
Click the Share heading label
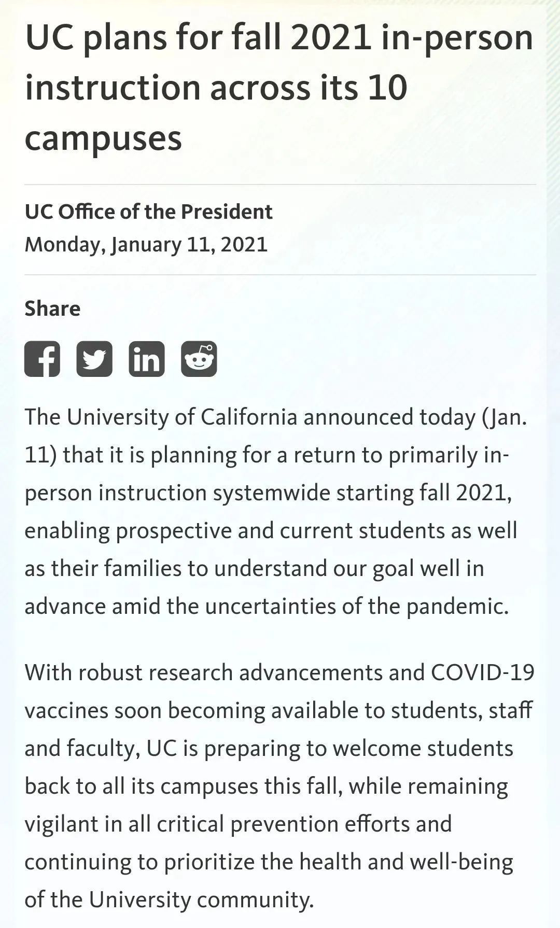52,308
